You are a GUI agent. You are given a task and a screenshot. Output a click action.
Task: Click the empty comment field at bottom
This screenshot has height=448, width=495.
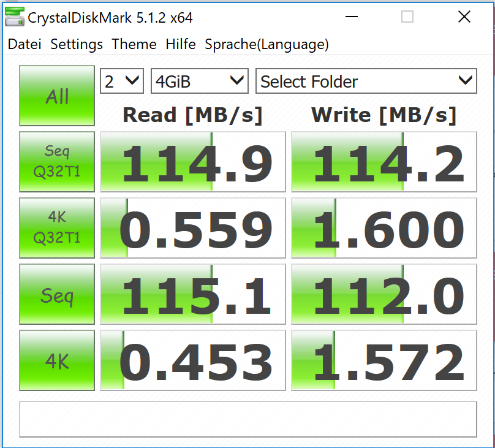click(x=248, y=419)
